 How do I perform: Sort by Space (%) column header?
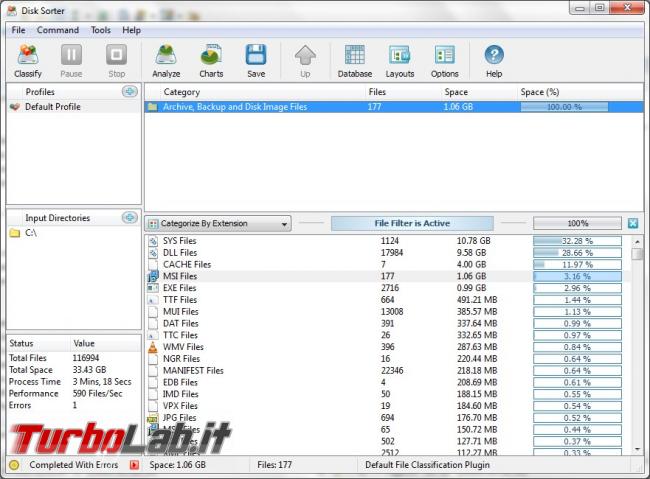point(540,92)
